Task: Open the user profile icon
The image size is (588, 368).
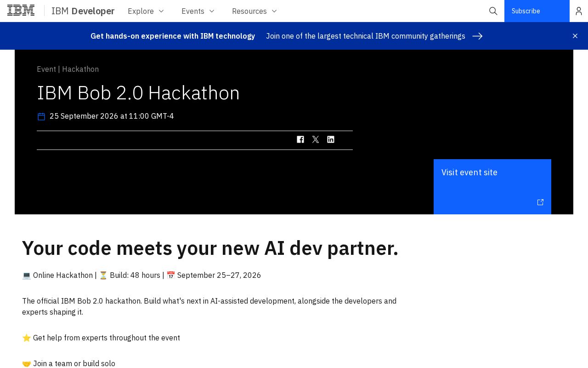Action: tap(579, 11)
